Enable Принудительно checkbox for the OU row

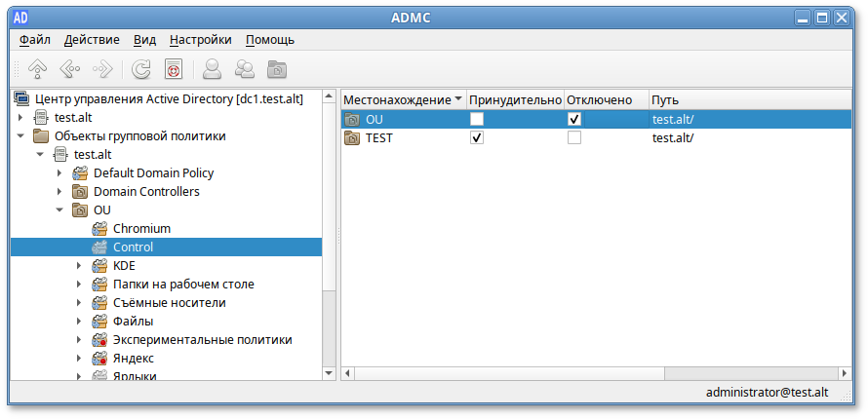(477, 119)
